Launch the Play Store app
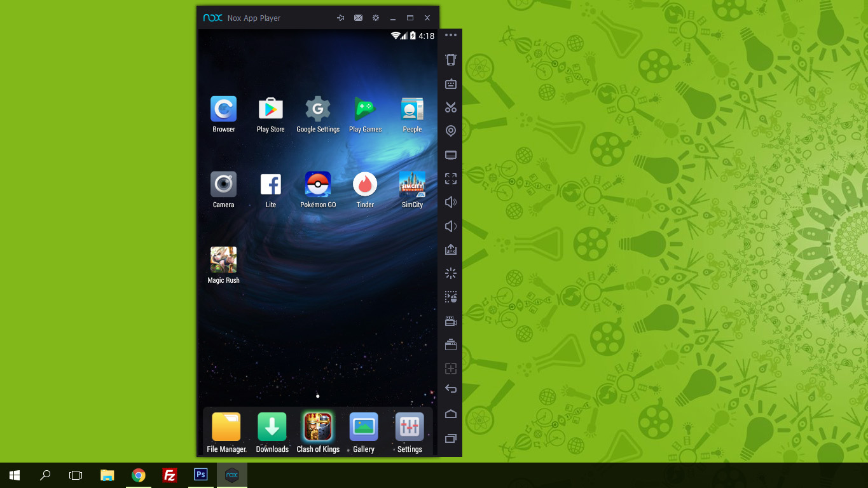The image size is (868, 488). coord(271,109)
